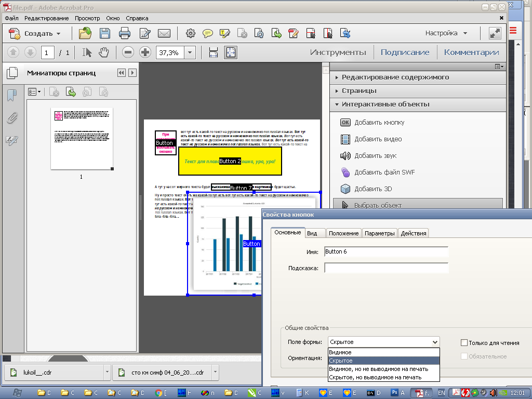
Task: Click the extract pages icon in thumbnails toolbar
Action: [71, 92]
